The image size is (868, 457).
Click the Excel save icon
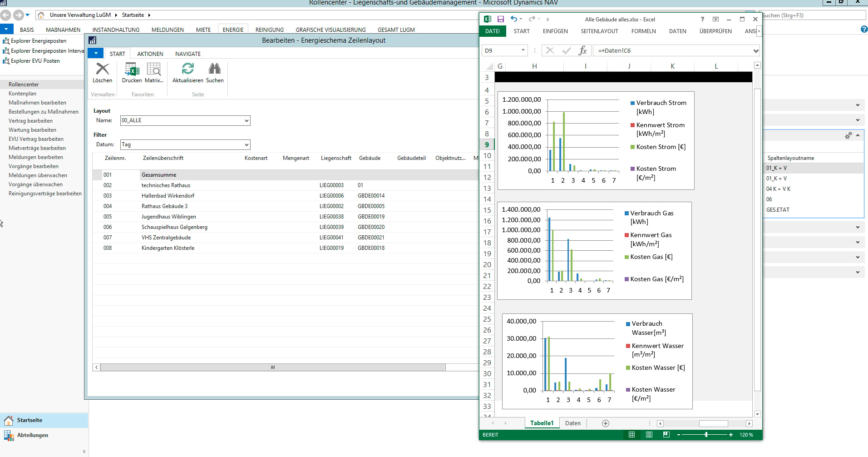tap(500, 19)
